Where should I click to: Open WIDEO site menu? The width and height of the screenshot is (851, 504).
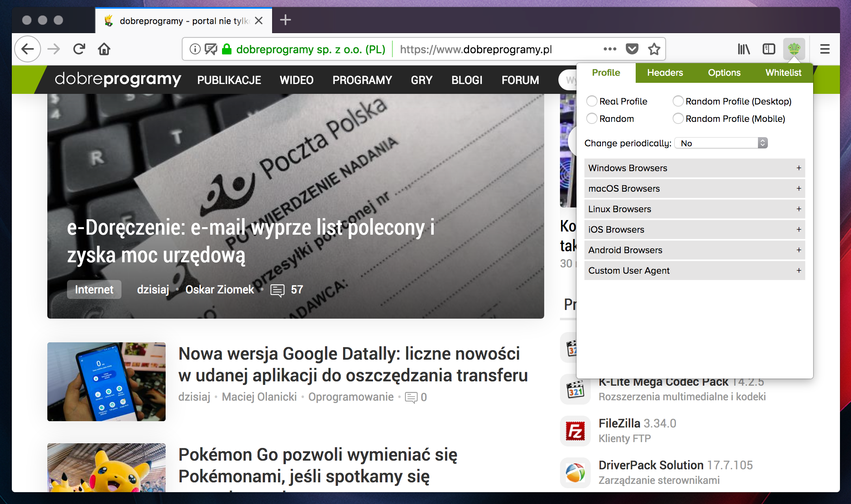coord(297,80)
